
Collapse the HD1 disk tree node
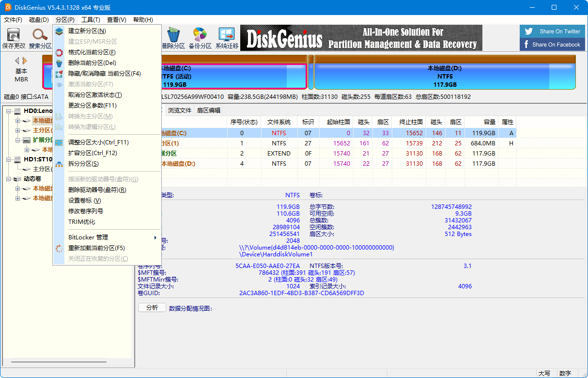(x=9, y=159)
